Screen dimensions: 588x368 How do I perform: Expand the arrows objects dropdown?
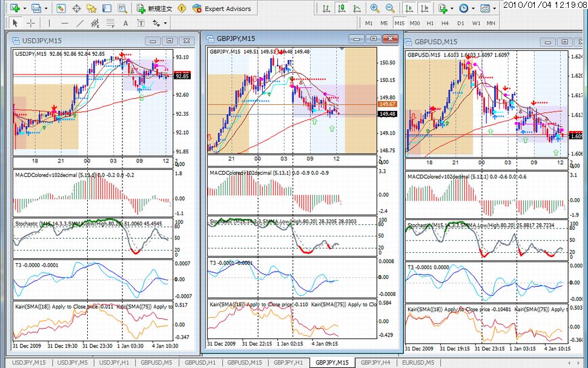pos(165,23)
